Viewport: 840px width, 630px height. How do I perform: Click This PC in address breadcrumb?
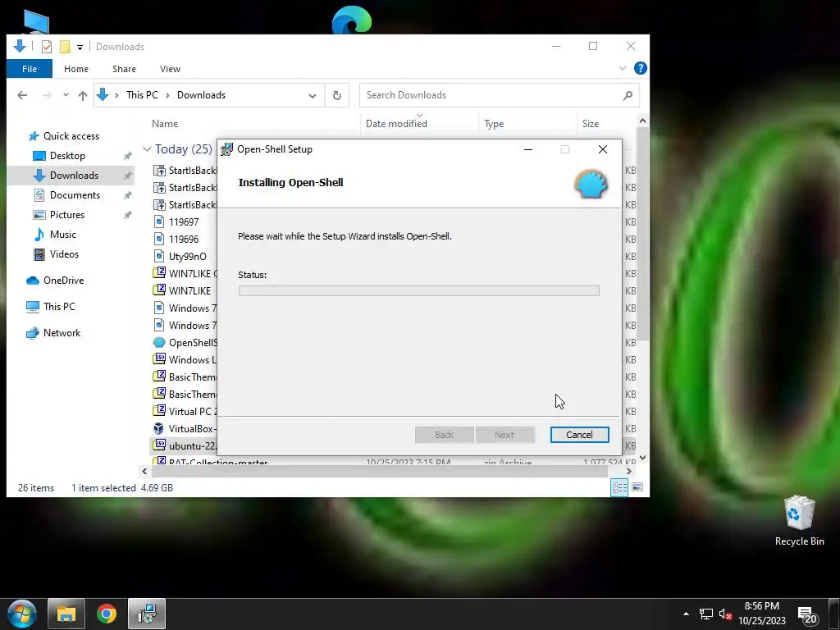point(142,95)
